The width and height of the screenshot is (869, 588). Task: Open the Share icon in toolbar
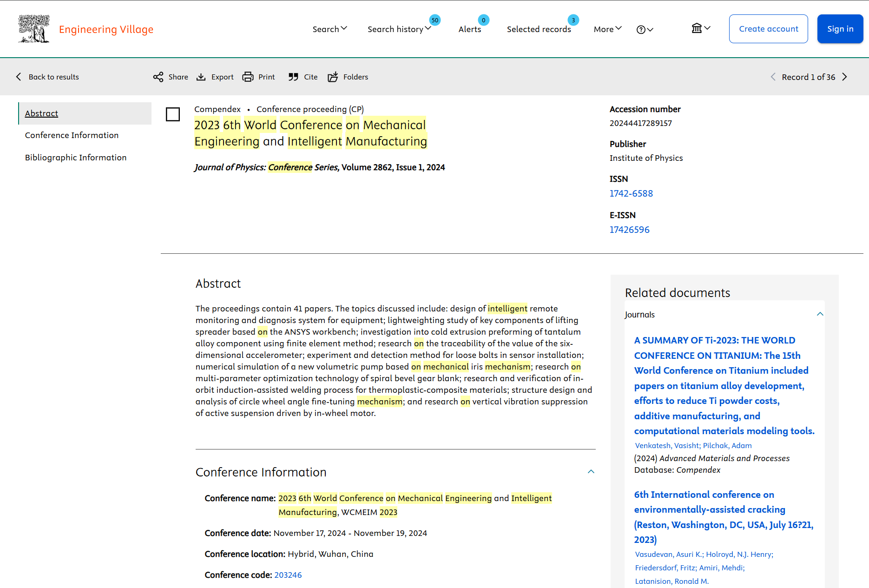(x=158, y=77)
